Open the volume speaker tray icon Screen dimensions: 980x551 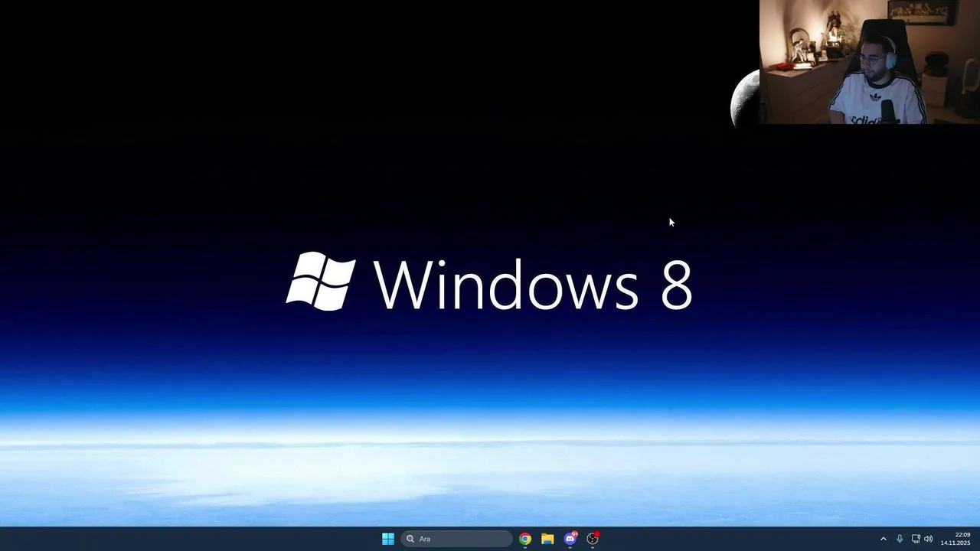(929, 539)
